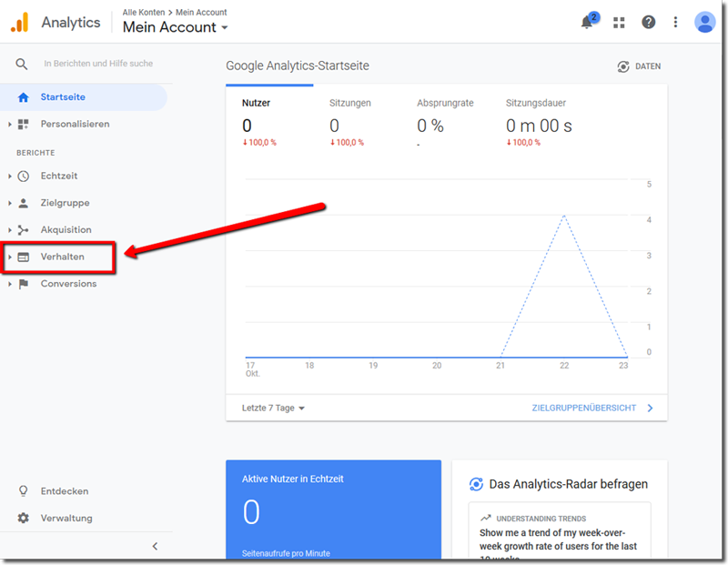Click the DATEN button
The width and height of the screenshot is (728, 565).
point(639,66)
